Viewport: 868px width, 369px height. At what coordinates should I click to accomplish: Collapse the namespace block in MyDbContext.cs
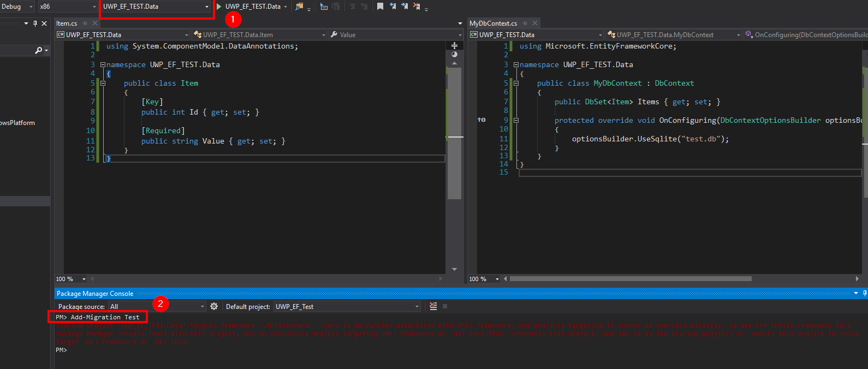coord(516,64)
